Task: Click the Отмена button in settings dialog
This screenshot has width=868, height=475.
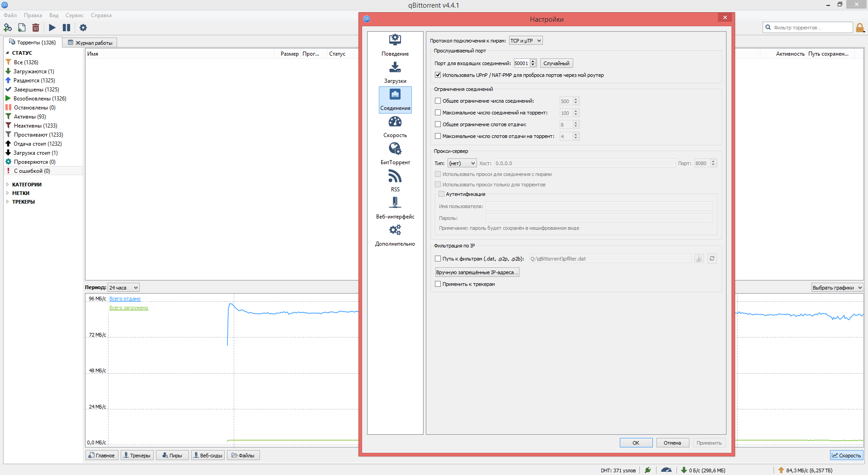Action: [x=672, y=443]
